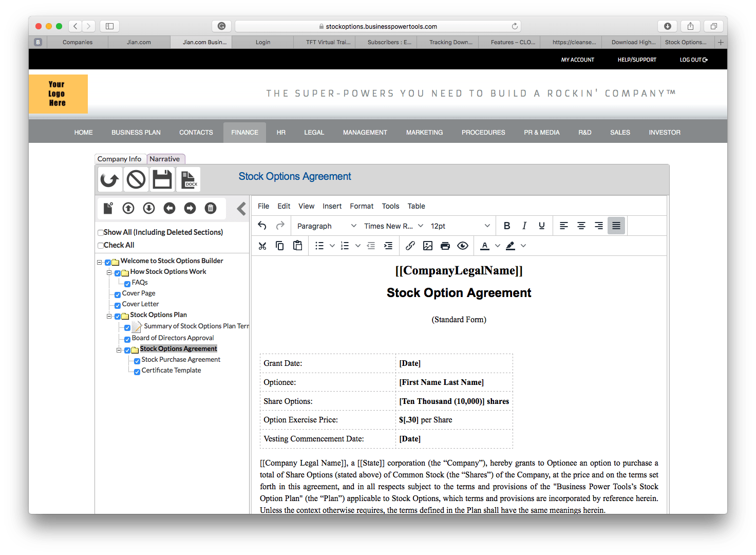
Task: Uncheck the FAQs section checkbox
Action: pyautogui.click(x=127, y=284)
